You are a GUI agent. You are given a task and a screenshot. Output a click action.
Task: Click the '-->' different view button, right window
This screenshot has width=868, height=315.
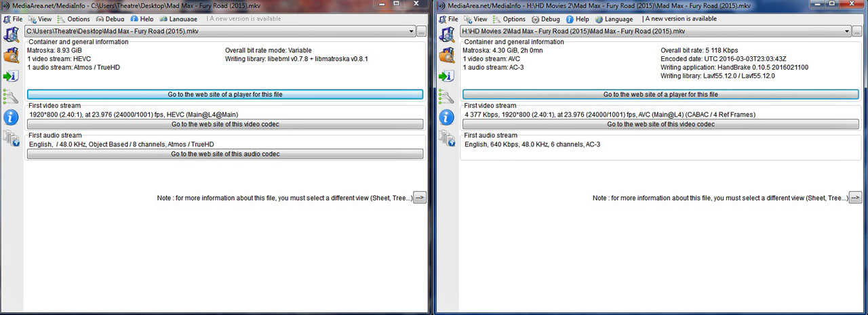tap(855, 198)
